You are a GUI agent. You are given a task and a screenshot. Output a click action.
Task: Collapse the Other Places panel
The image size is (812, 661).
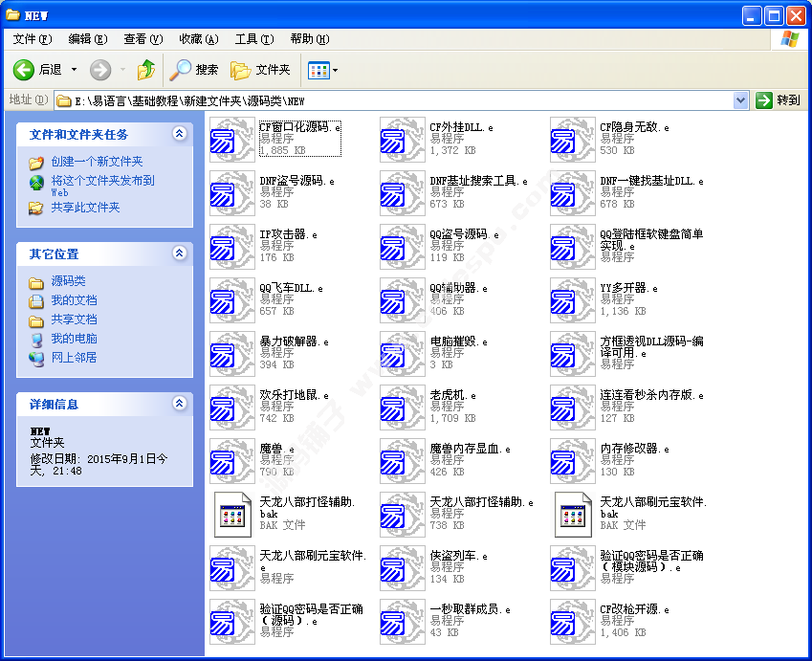pyautogui.click(x=179, y=253)
